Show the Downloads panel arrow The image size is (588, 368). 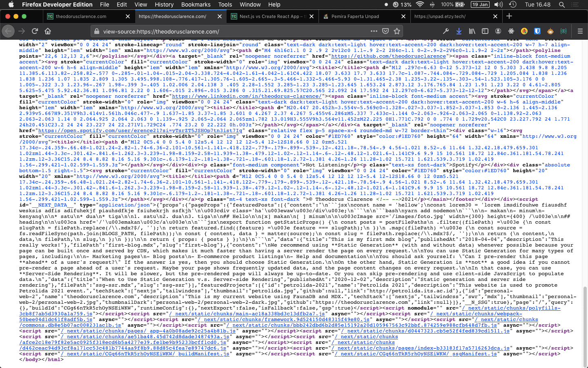tap(459, 31)
